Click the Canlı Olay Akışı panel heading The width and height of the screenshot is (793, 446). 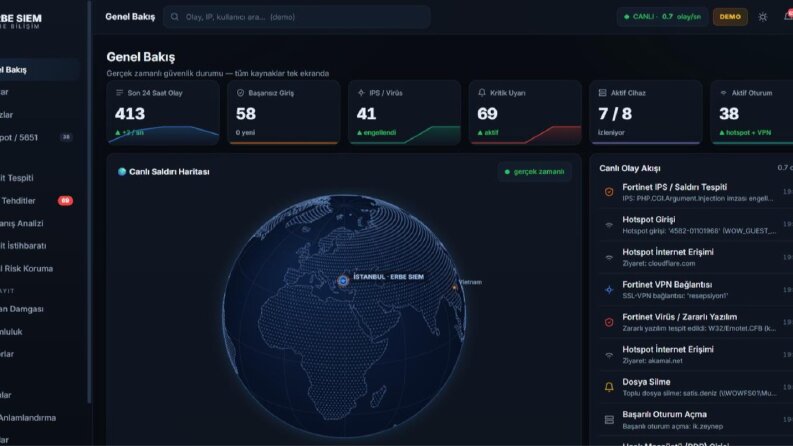tap(630, 168)
